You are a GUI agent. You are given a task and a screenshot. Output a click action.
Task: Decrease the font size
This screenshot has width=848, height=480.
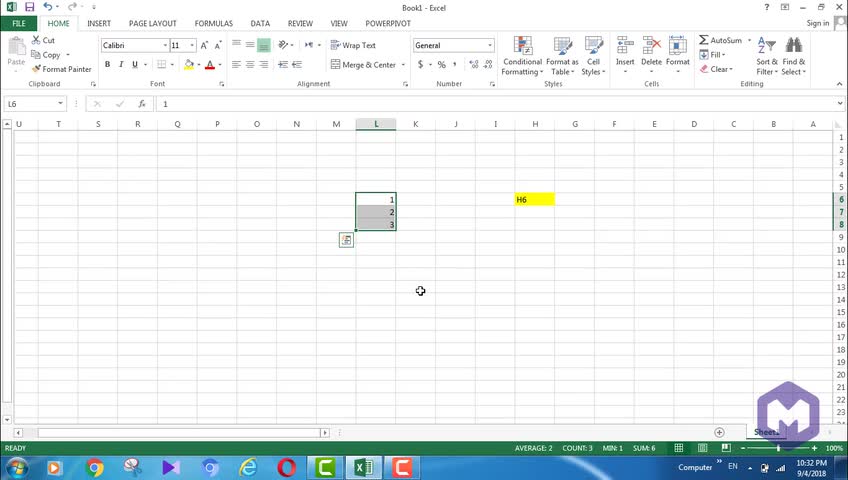tap(218, 45)
